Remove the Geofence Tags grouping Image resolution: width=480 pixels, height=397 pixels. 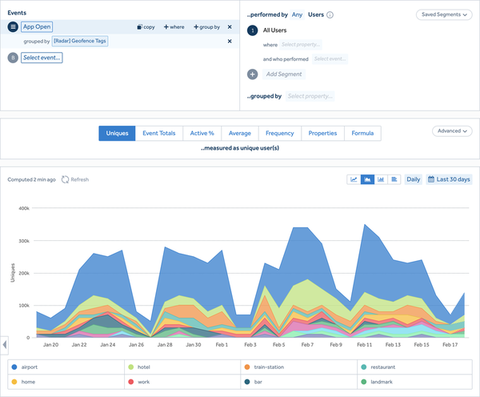click(230, 41)
